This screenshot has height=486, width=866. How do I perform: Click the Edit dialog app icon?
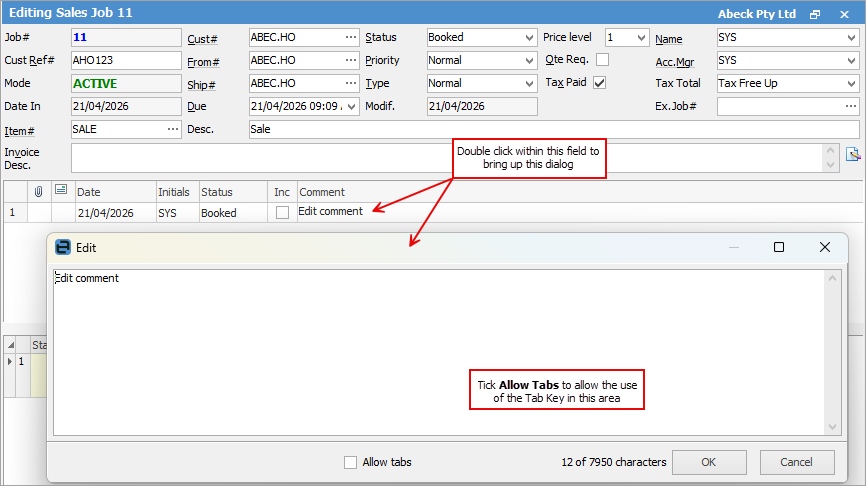[x=63, y=247]
